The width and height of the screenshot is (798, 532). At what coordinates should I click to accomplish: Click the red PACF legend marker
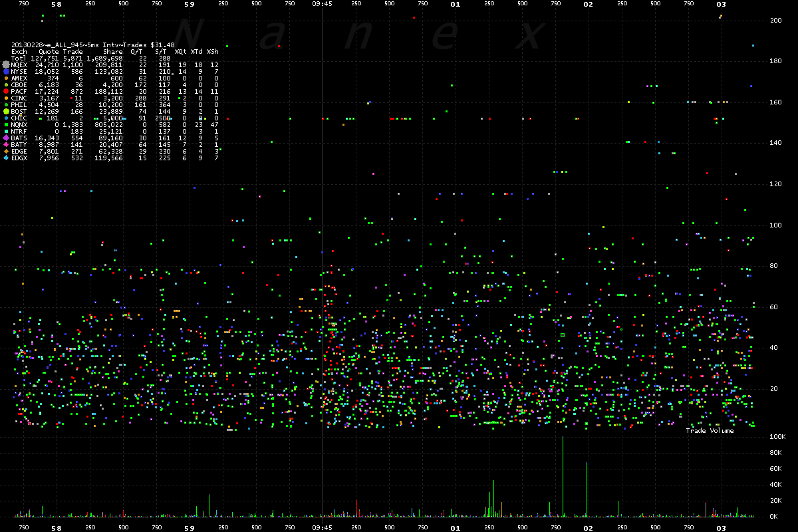coord(6,91)
